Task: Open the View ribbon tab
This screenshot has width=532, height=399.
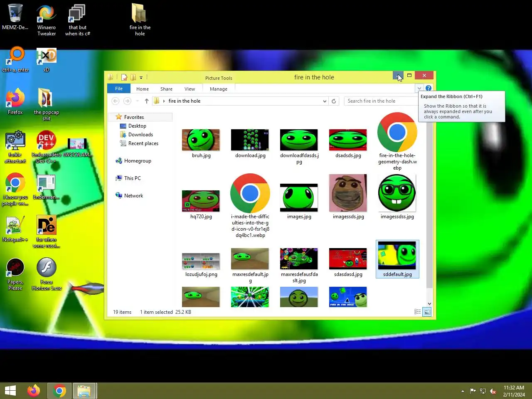Action: pyautogui.click(x=190, y=89)
